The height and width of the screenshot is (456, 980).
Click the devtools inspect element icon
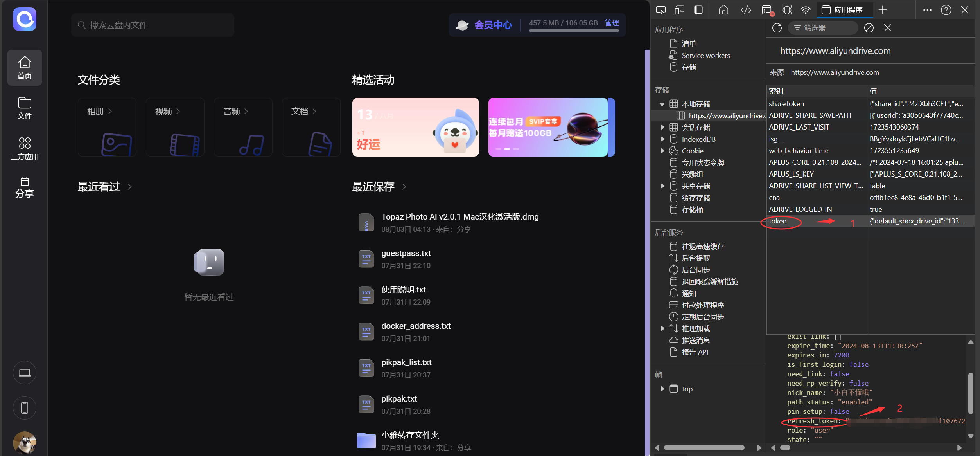click(x=661, y=10)
